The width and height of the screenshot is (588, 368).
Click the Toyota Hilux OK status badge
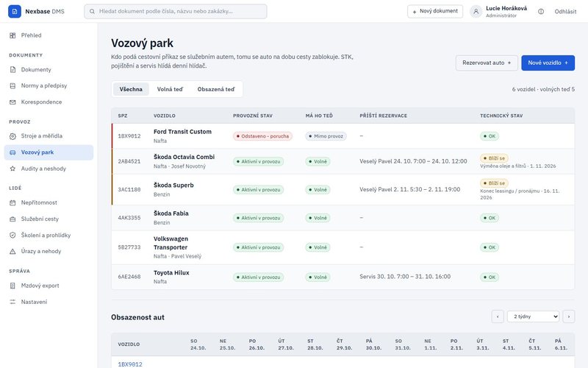click(490, 277)
